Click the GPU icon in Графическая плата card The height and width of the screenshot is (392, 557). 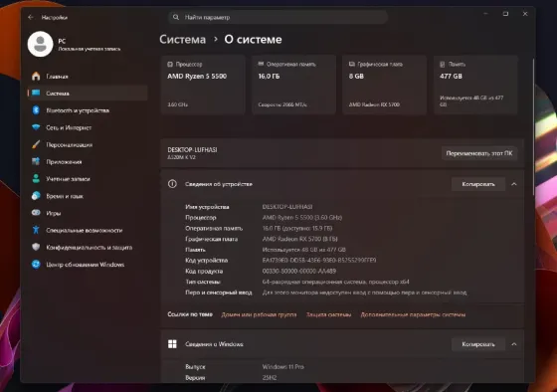click(x=352, y=64)
